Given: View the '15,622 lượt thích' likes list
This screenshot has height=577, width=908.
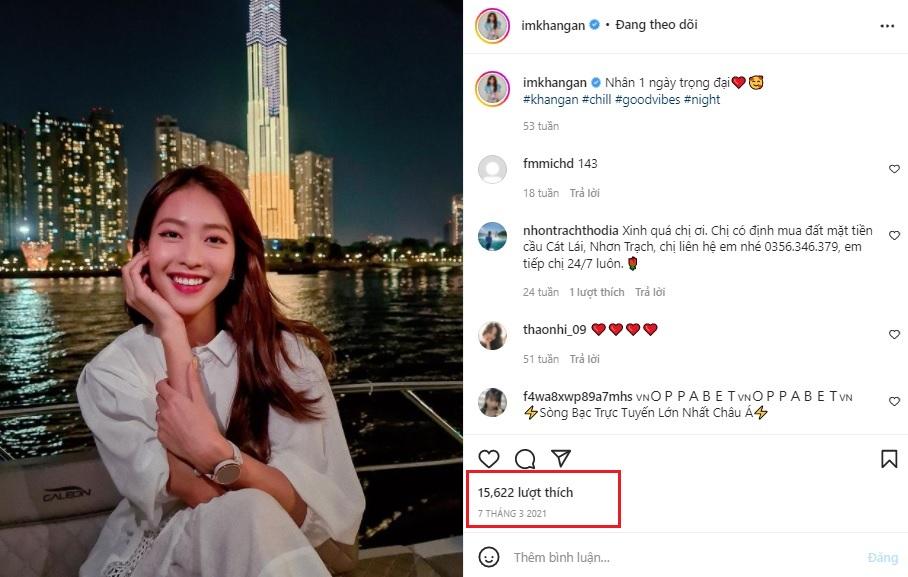Looking at the screenshot, I should 525,492.
